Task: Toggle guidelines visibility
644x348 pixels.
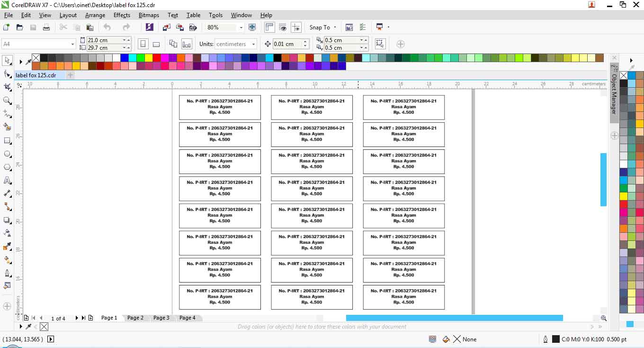Action: pos(296,27)
